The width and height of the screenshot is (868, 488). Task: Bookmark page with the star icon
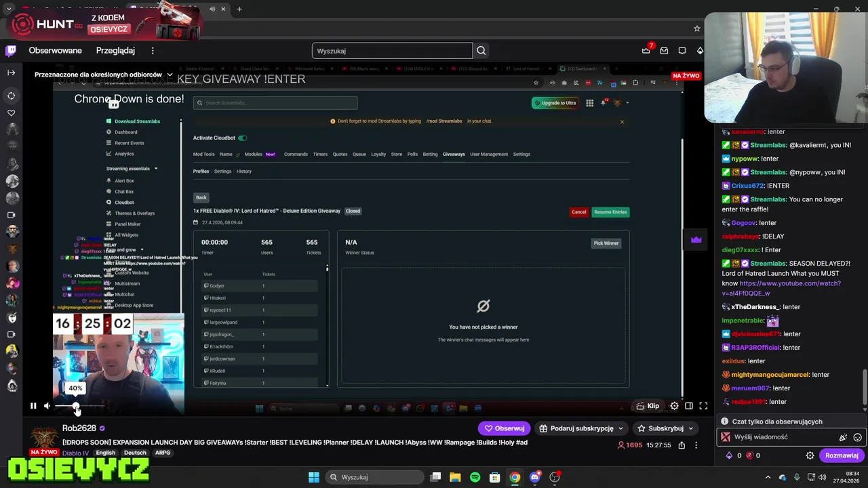pos(696,28)
